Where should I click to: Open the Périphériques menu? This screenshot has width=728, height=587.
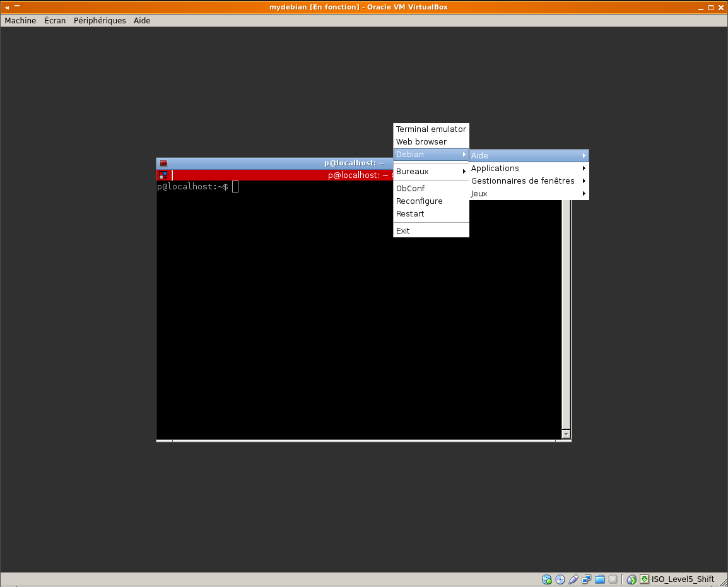[x=100, y=20]
